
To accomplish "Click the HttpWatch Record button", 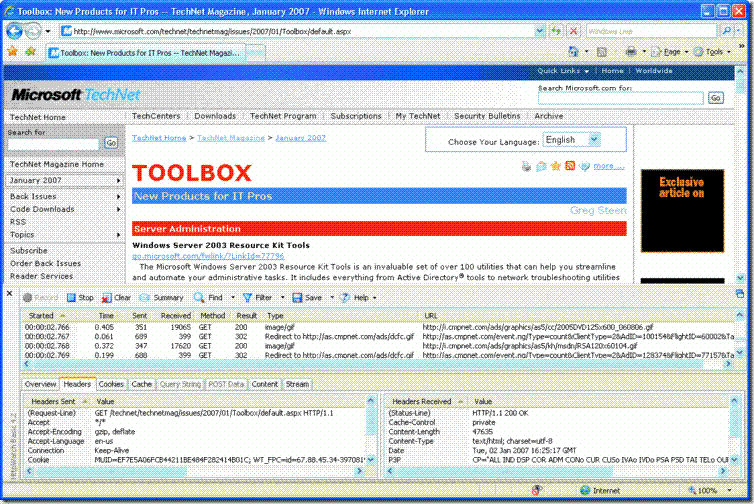I will (x=40, y=298).
